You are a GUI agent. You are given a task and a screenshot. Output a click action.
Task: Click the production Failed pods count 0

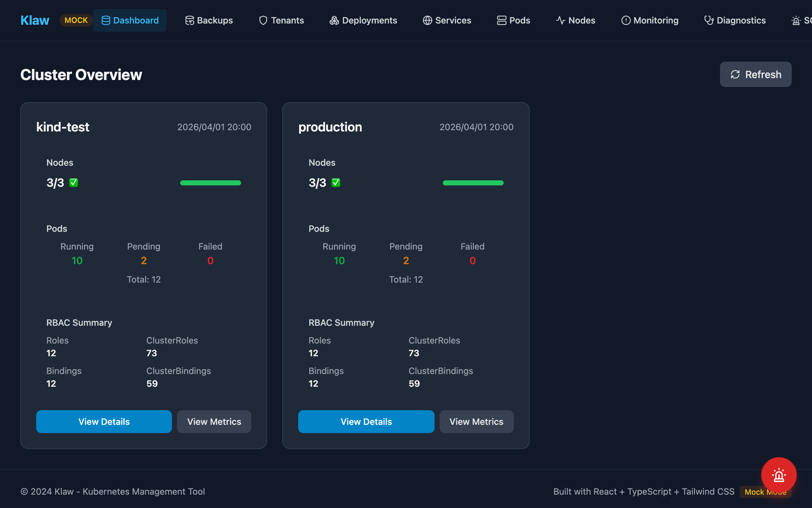click(x=473, y=261)
